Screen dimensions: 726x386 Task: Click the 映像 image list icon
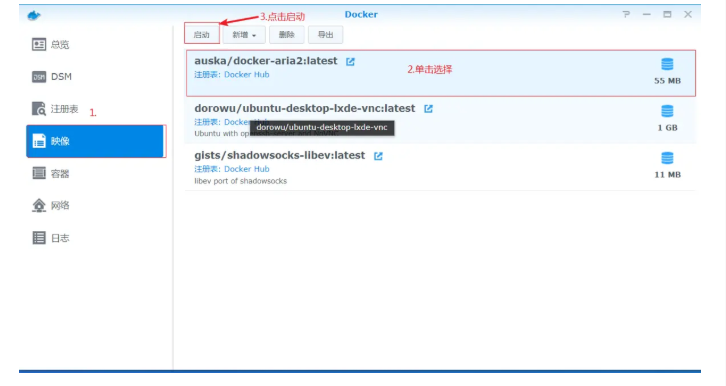click(39, 141)
